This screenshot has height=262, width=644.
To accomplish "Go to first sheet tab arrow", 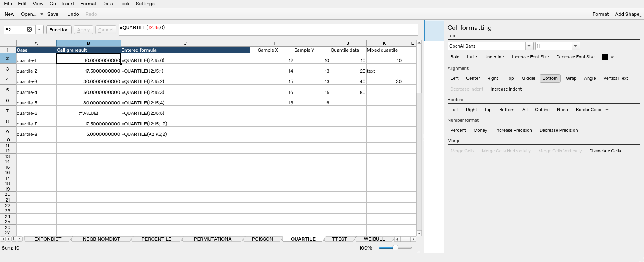I will click(3, 239).
